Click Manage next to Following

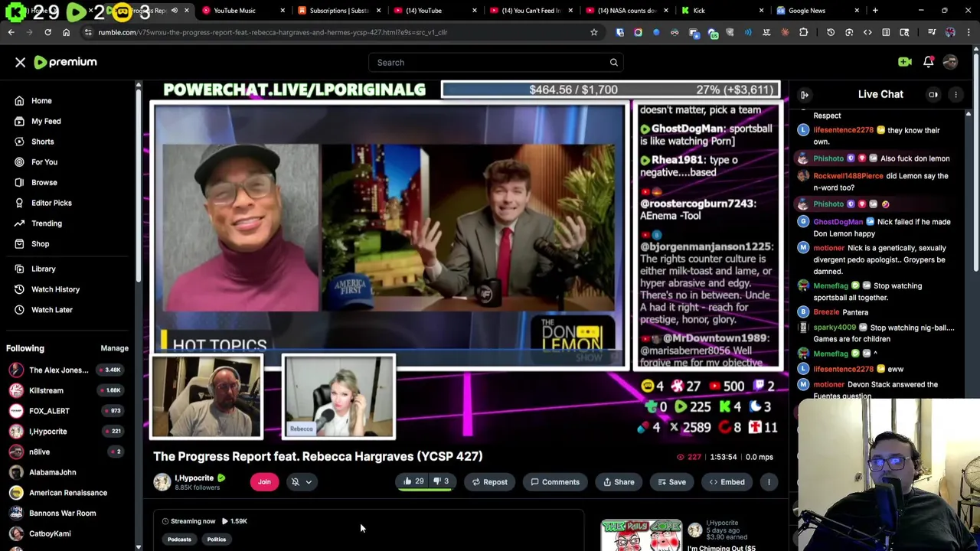(114, 348)
